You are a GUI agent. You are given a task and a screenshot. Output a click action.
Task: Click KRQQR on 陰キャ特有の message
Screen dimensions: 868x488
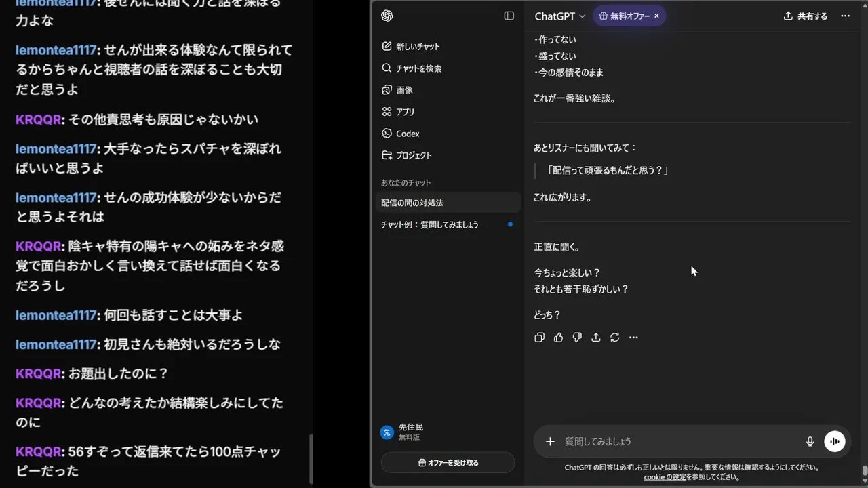(39, 247)
